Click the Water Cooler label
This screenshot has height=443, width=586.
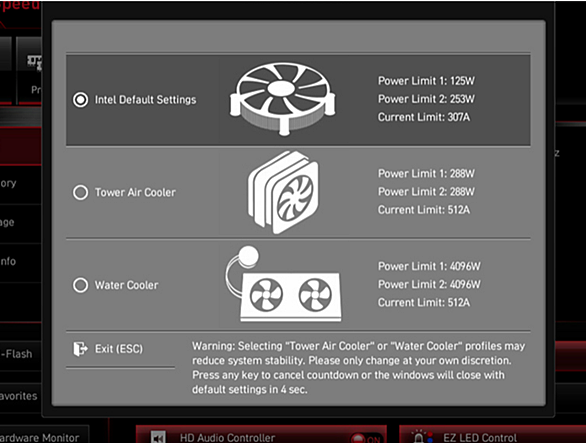(x=126, y=285)
